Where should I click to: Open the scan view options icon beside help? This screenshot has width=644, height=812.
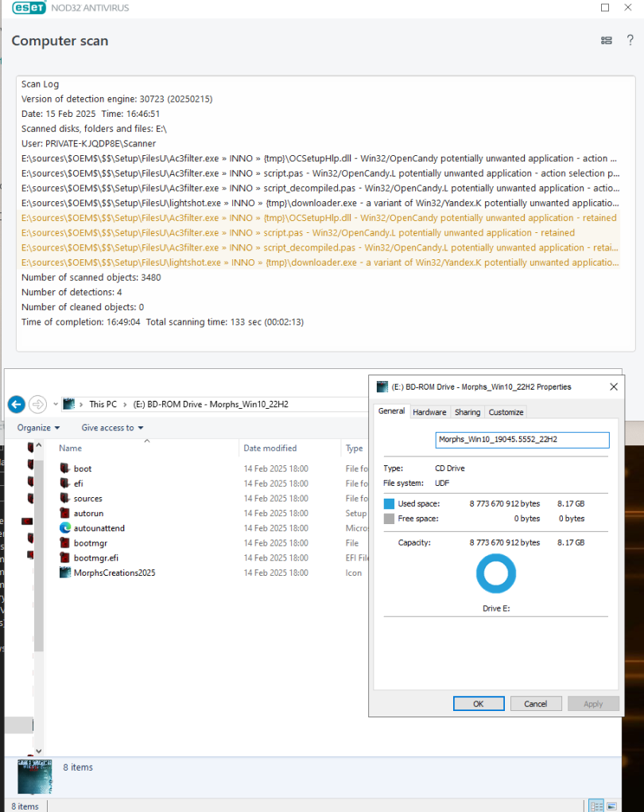(606, 41)
